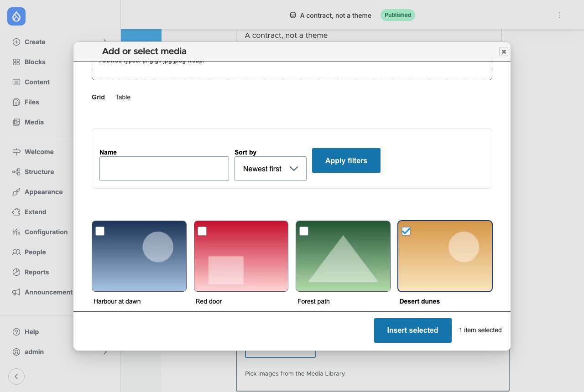Select the Forest path thumbnail
The height and width of the screenshot is (392, 584).
343,256
